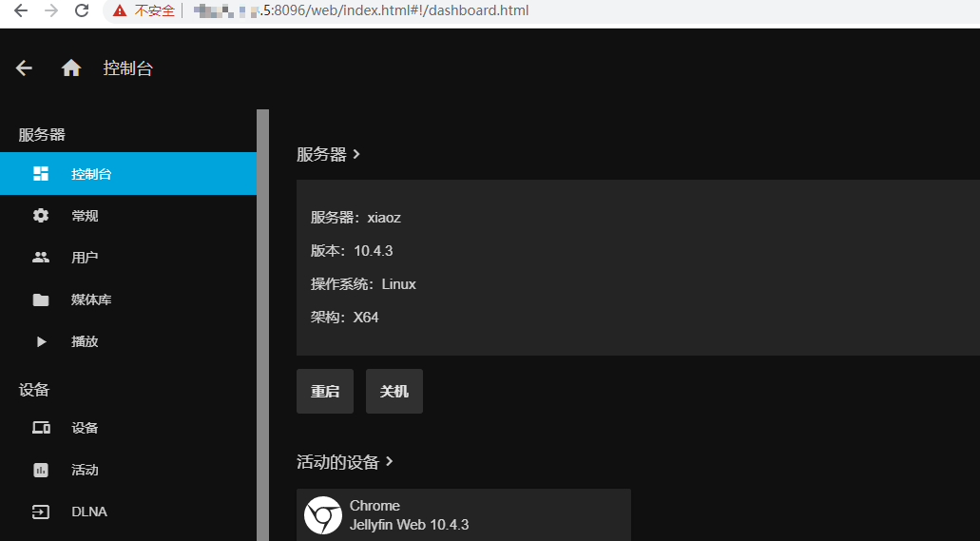Click the back arrow in Jellyfin header
This screenshot has height=541, width=980.
(25, 68)
